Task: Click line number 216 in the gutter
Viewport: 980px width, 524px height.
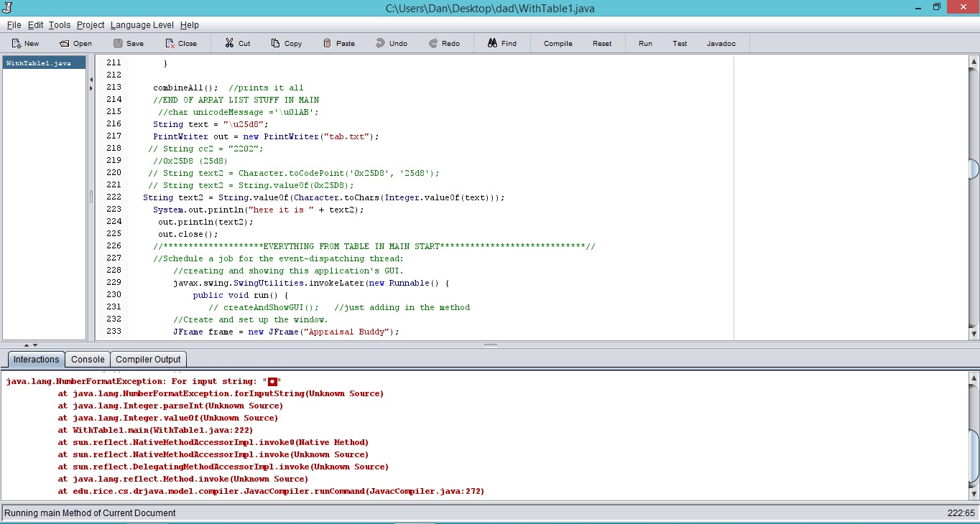Action: click(113, 124)
